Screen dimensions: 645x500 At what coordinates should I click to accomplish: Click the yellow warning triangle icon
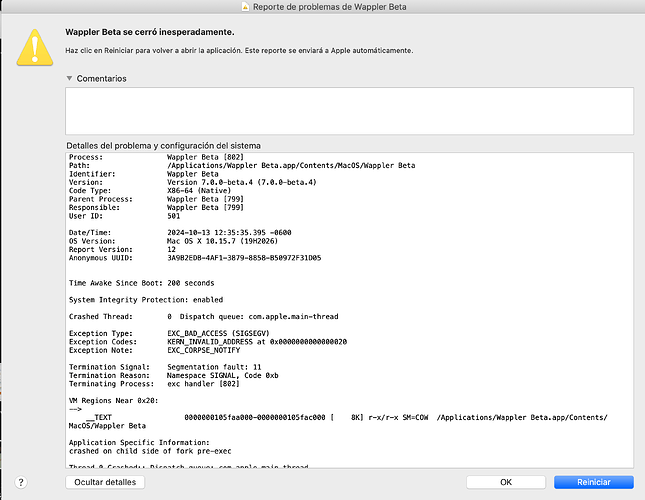[33, 46]
